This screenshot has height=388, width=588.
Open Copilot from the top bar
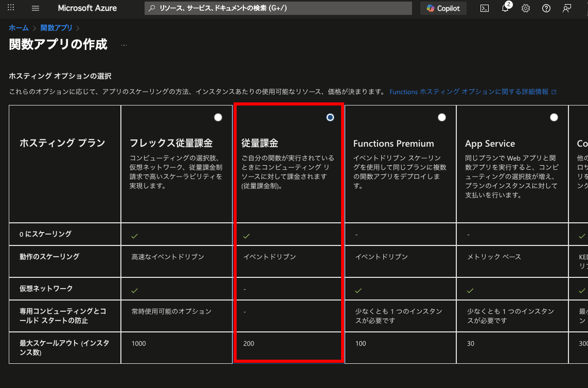443,8
